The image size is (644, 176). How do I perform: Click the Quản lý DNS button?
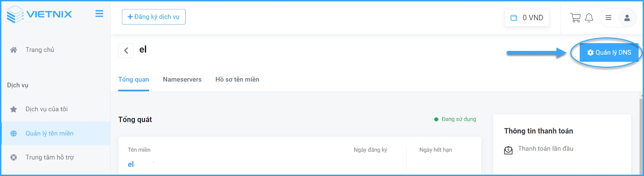pos(609,52)
